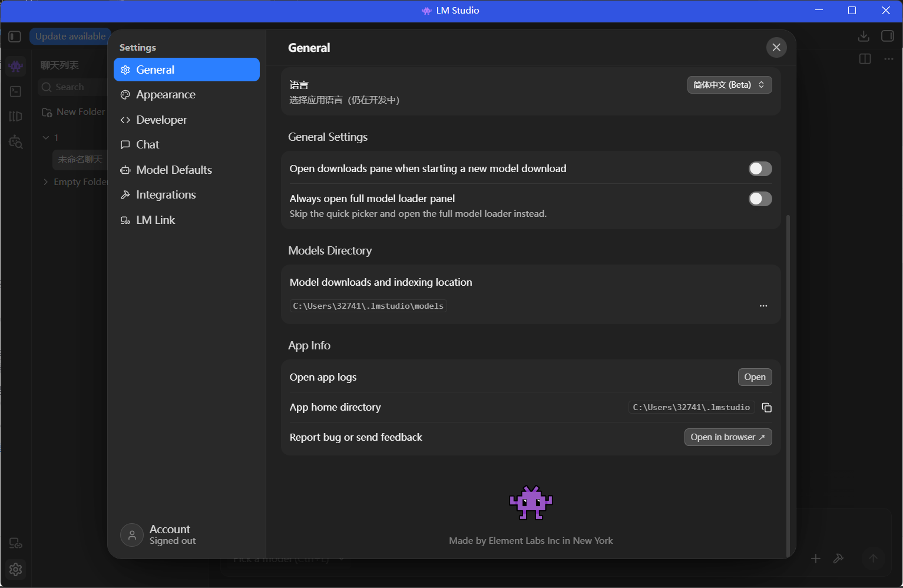Click the Search field in chat list
This screenshot has width=903, height=588.
point(72,87)
